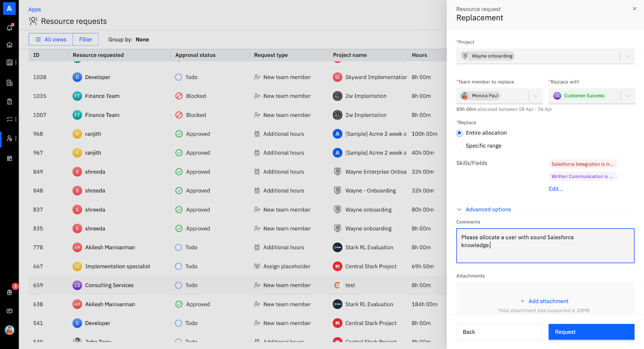This screenshot has width=644, height=349.
Task: Click the Todo status circle for request 1038
Action: (x=179, y=77)
